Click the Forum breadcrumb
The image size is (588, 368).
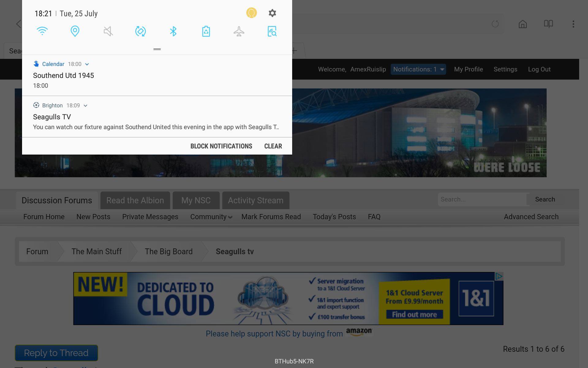pyautogui.click(x=37, y=251)
